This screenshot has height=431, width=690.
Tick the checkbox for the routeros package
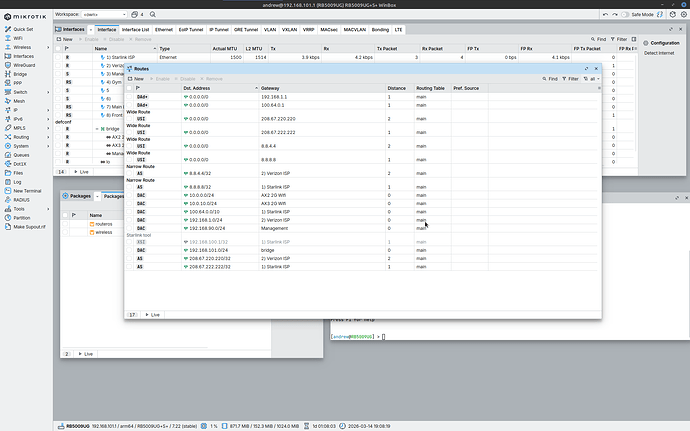(x=65, y=224)
